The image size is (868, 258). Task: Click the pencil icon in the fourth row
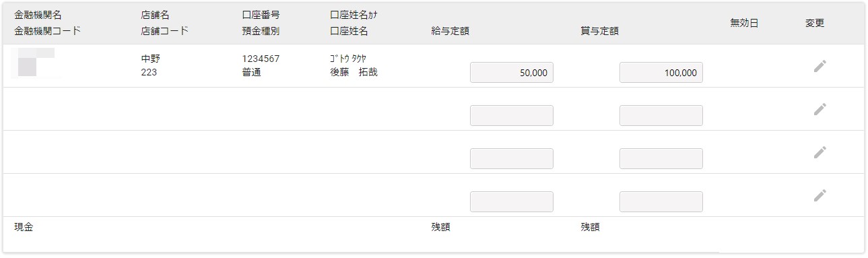[x=820, y=195]
